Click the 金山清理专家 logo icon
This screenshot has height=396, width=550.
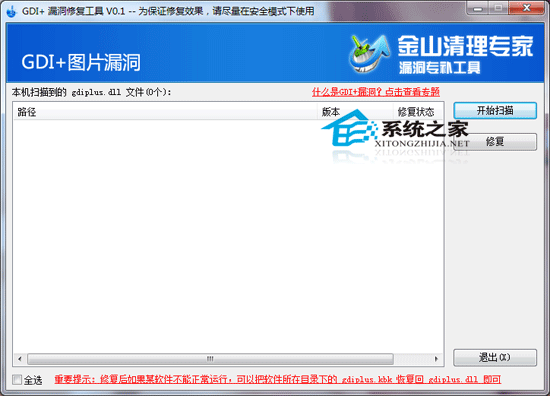pyautogui.click(x=370, y=54)
